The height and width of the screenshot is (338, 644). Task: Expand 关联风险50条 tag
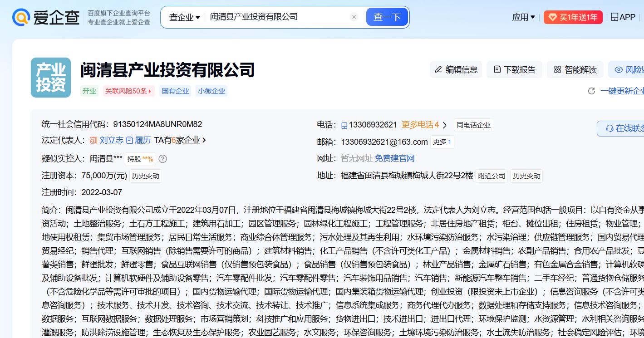[129, 91]
